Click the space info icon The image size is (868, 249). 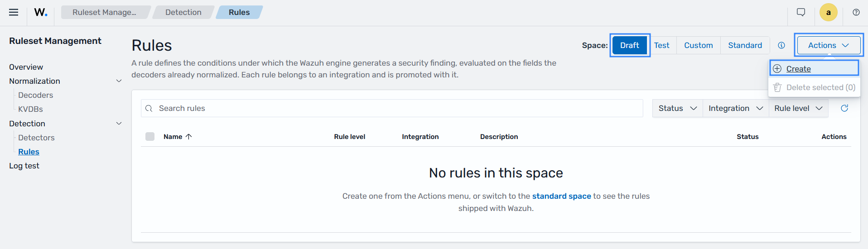[x=781, y=45]
